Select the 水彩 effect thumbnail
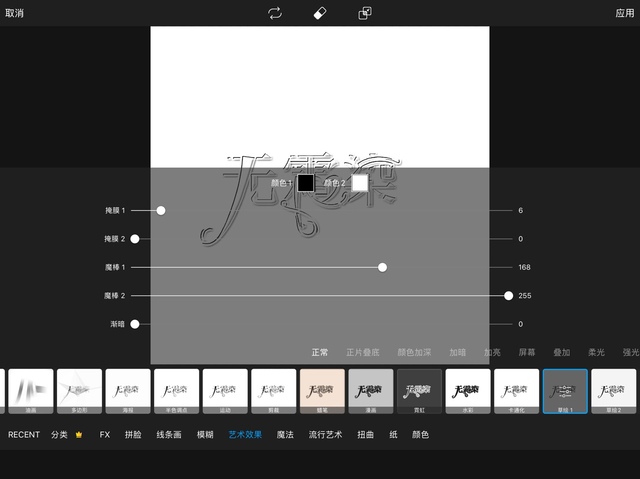This screenshot has width=640, height=479. [468, 390]
